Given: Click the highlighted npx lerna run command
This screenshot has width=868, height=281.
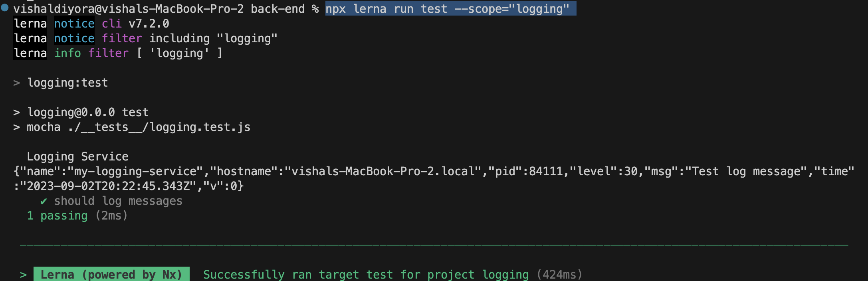Looking at the screenshot, I should tap(450, 9).
